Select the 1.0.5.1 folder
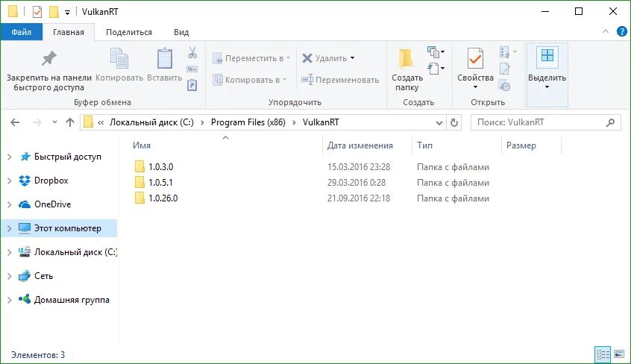This screenshot has width=631, height=364. tap(154, 183)
